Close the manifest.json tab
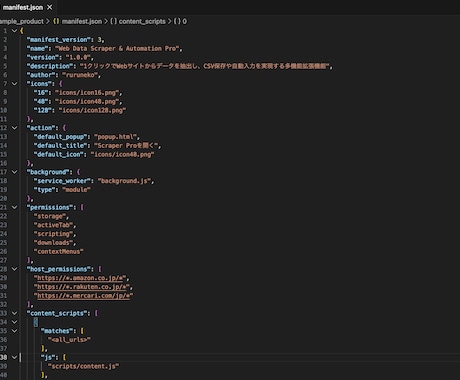 (x=50, y=7)
